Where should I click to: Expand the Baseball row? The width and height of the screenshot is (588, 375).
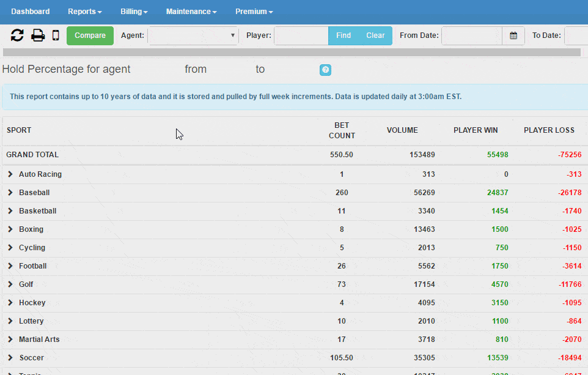pos(10,193)
